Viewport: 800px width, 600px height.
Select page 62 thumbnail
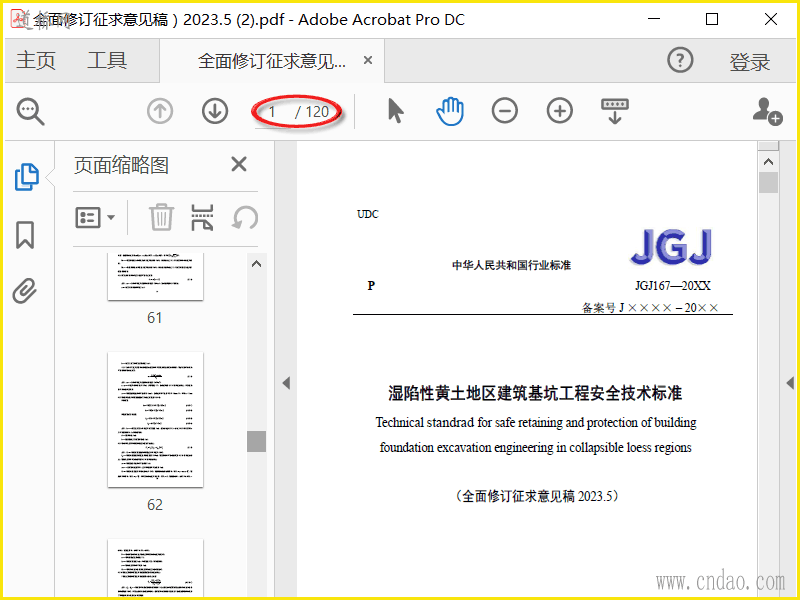[156, 419]
